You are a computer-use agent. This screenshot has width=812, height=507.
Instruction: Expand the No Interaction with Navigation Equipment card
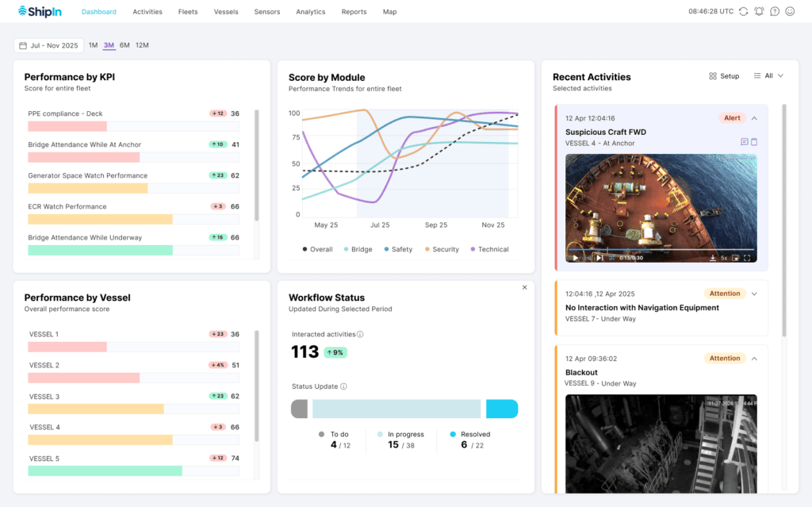pos(755,294)
